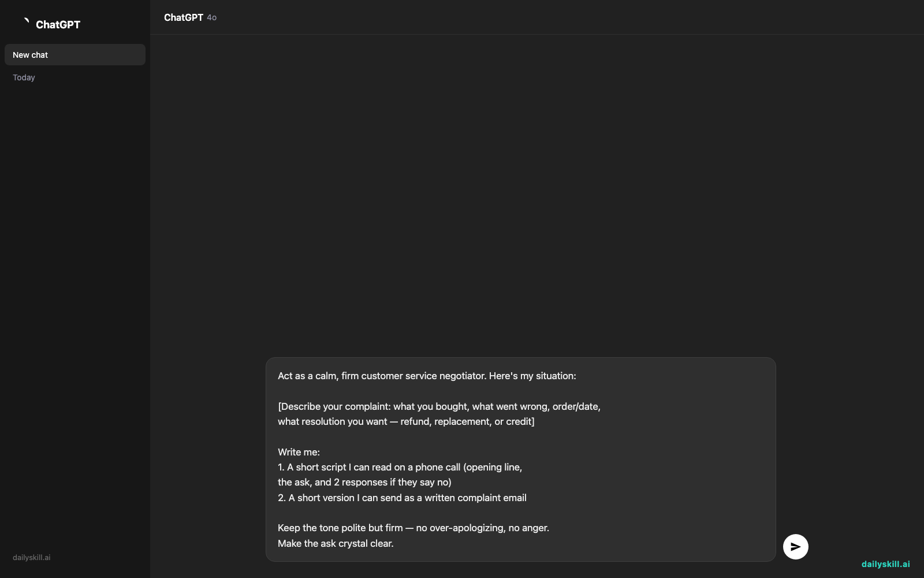Click the "Make the ask crystal clear." line

point(336,543)
